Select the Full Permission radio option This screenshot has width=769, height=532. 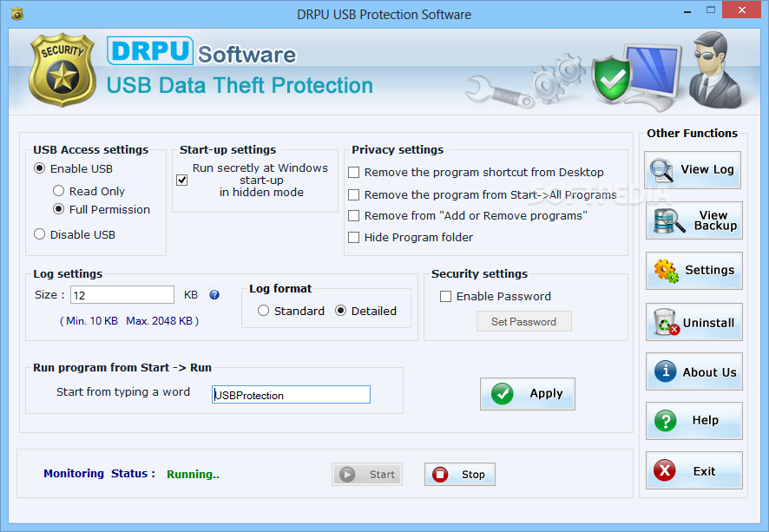tap(58, 209)
